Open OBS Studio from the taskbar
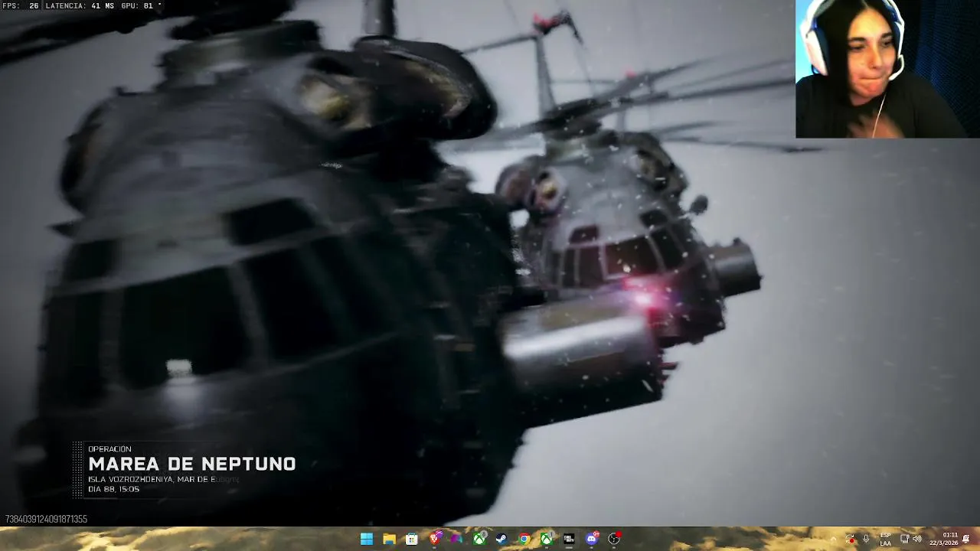 click(614, 539)
